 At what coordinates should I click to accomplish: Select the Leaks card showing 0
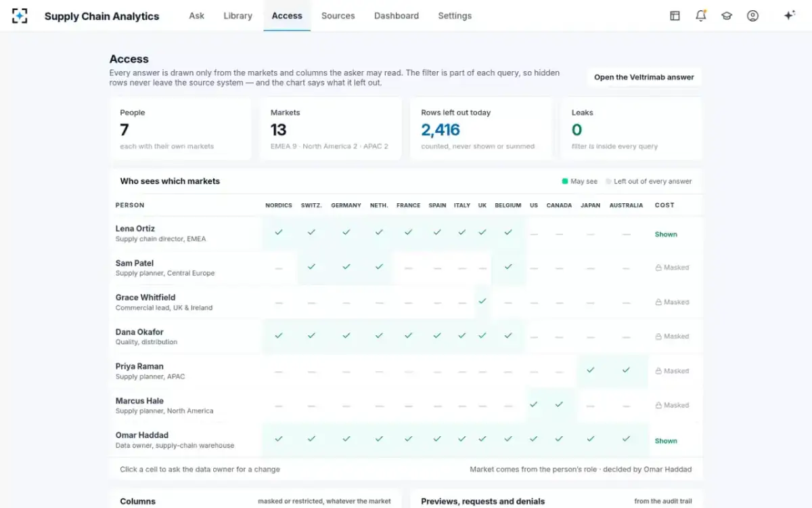click(x=631, y=129)
